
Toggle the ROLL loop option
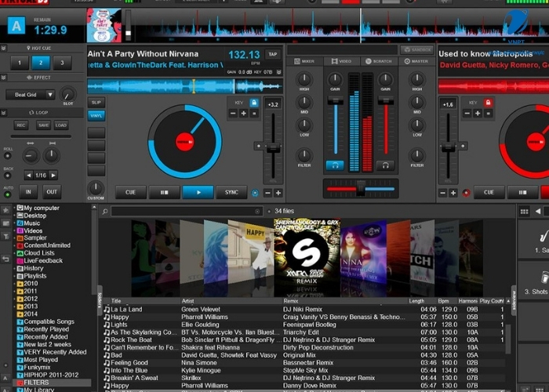[7, 156]
